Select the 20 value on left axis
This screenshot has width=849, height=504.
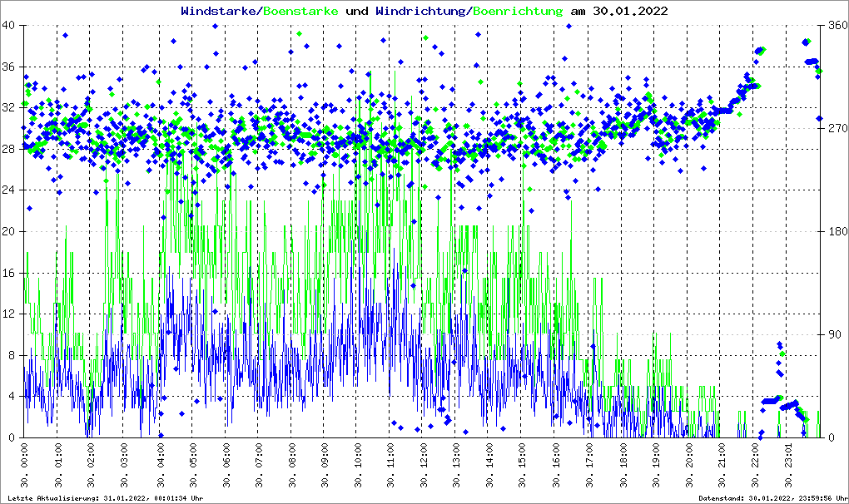click(x=10, y=231)
